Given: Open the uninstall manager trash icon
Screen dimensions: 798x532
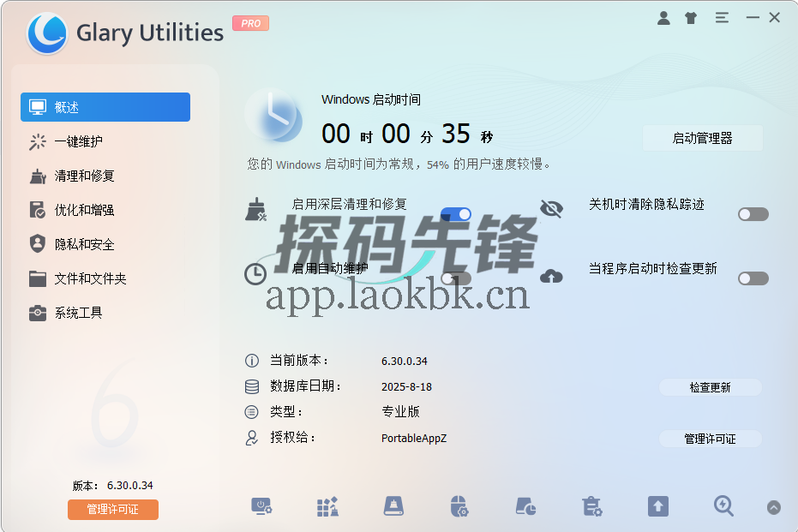Looking at the screenshot, I should pyautogui.click(x=592, y=506).
